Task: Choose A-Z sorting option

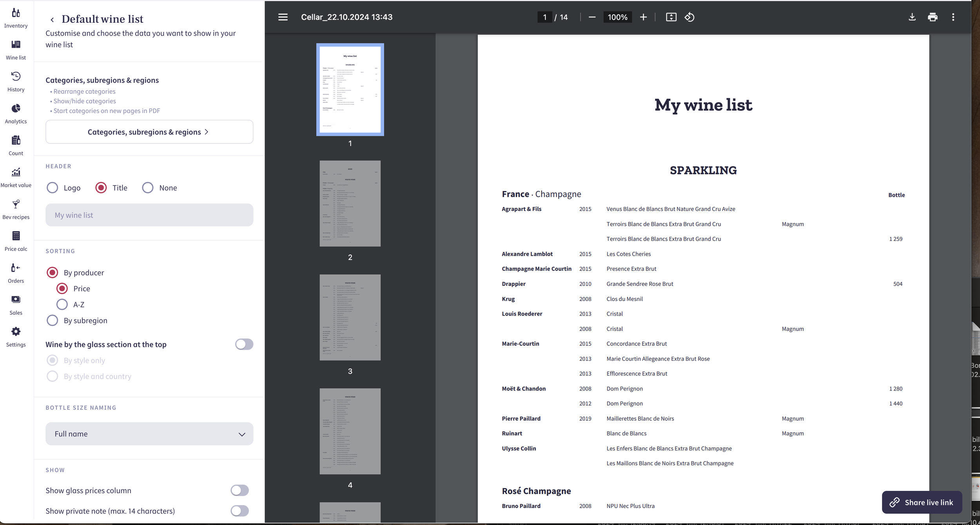Action: (x=62, y=304)
